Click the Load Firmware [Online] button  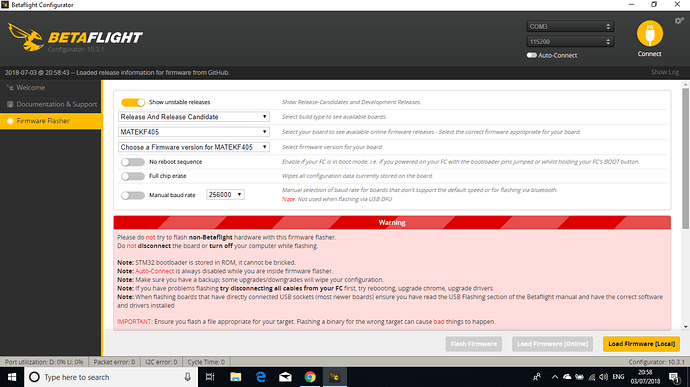tap(552, 344)
